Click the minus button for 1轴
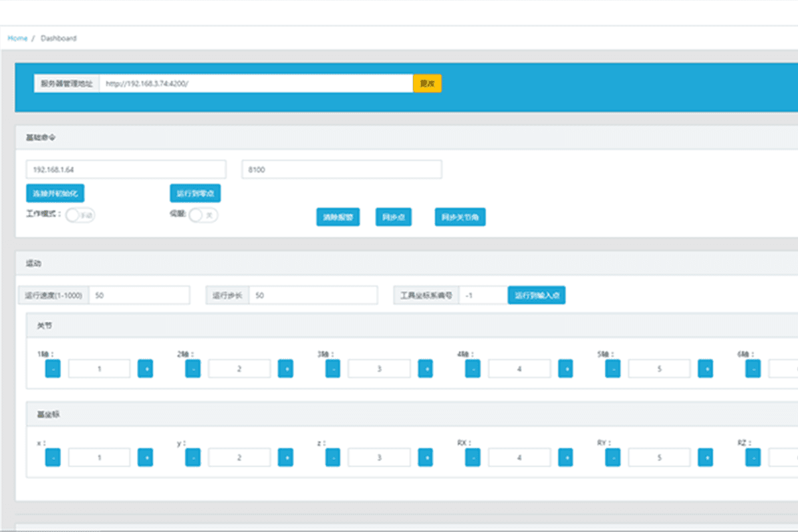798x532 pixels. (x=53, y=368)
